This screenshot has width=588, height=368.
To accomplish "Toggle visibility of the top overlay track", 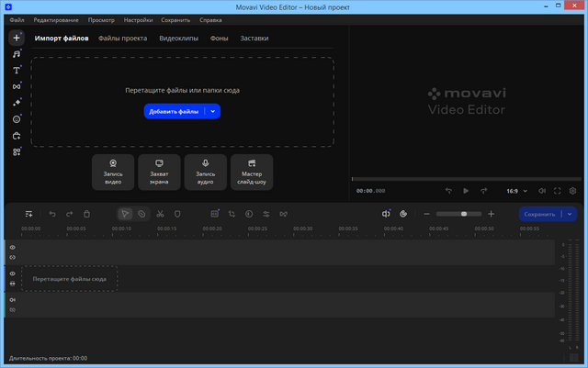I will tap(13, 247).
